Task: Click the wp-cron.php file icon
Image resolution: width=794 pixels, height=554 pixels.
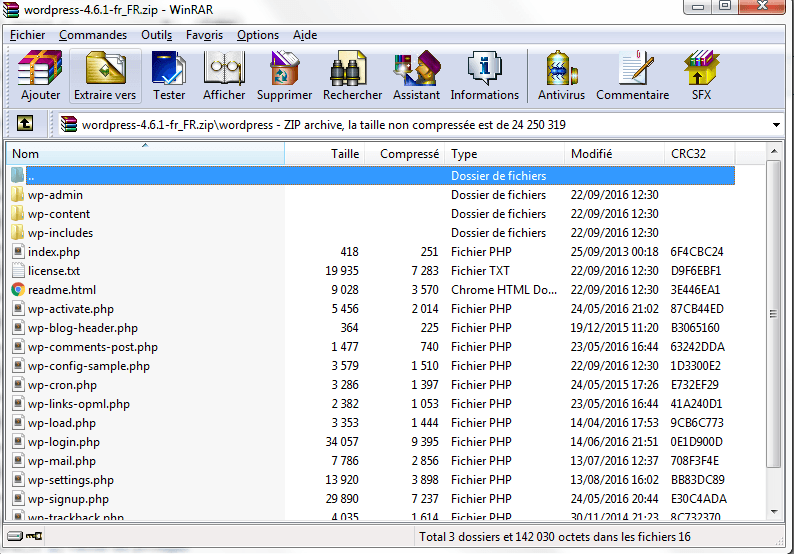Action: (18, 385)
